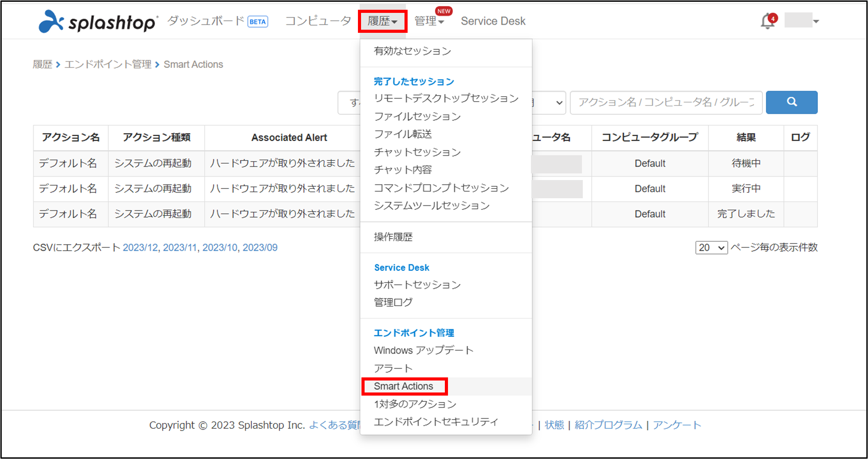Viewport: 868px width, 459px height.
Task: Open 操作履歴 from the menu
Action: [393, 237]
